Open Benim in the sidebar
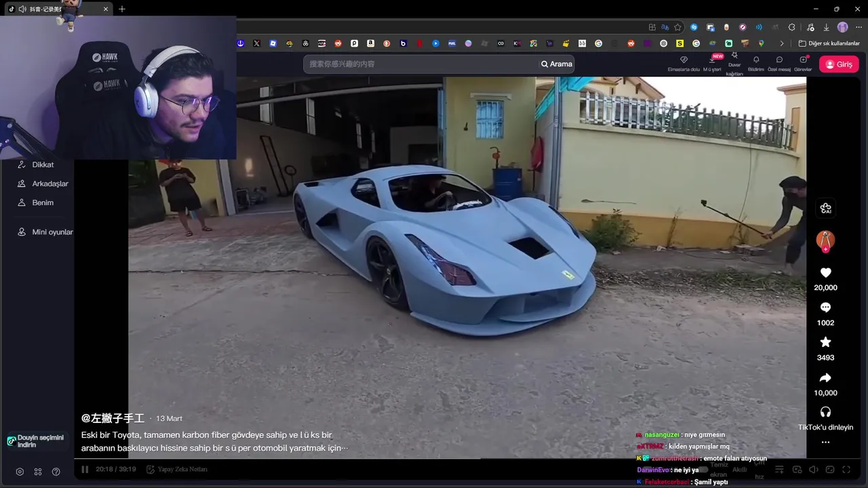This screenshot has height=488, width=868. tap(37, 203)
